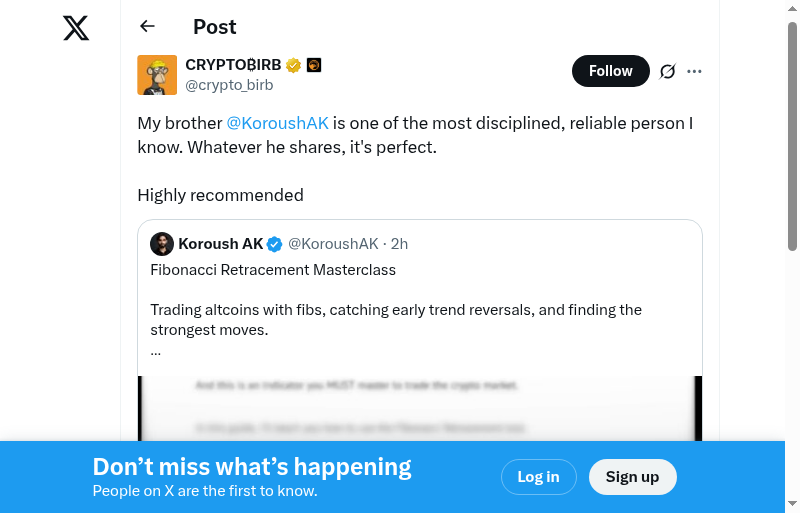800x513 pixels.
Task: Click the gold verified badge
Action: 294,65
